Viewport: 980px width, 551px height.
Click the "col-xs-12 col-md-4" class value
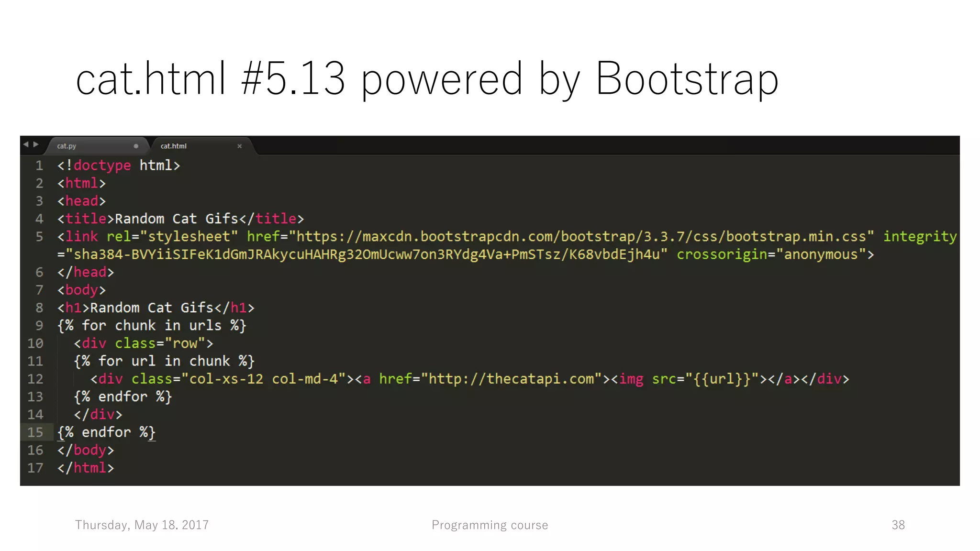pos(263,379)
